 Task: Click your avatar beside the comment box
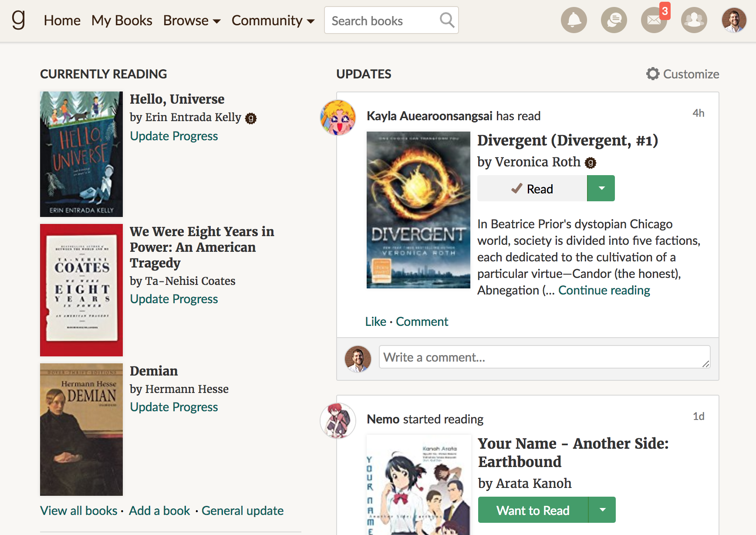click(x=358, y=359)
